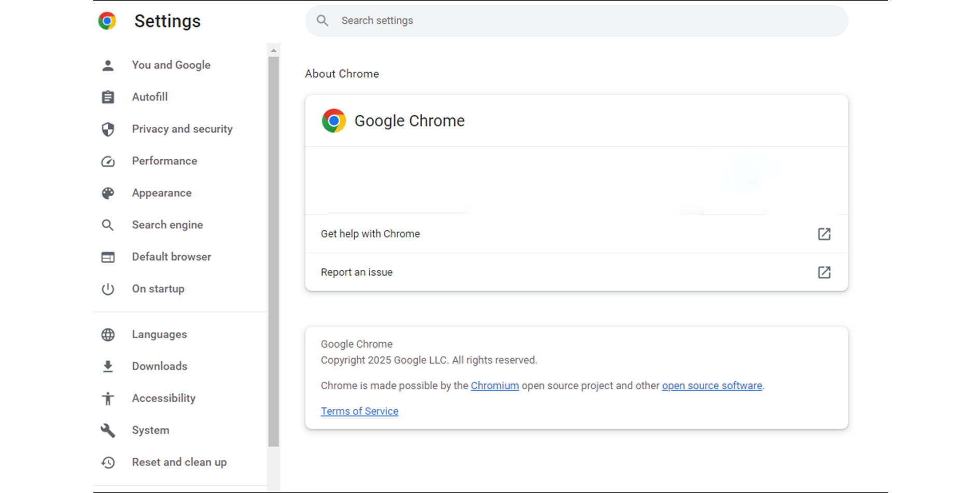
Task: Click the Performance speedometer icon
Action: click(108, 161)
